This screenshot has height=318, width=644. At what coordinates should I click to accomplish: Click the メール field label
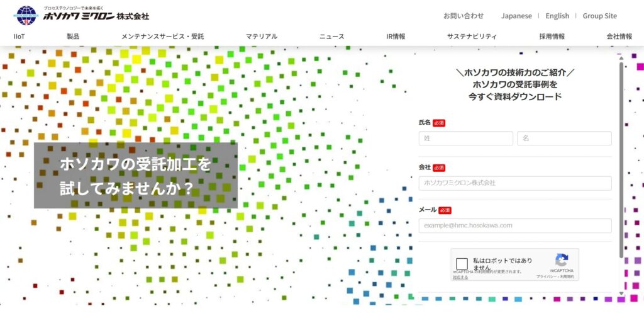[428, 210]
